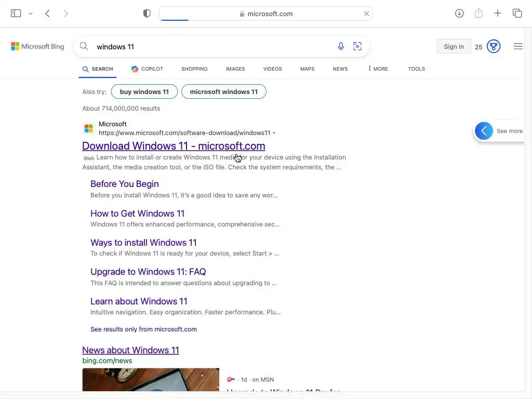Expand the result URL dropdown arrow
The image size is (532, 399).
coord(274,133)
